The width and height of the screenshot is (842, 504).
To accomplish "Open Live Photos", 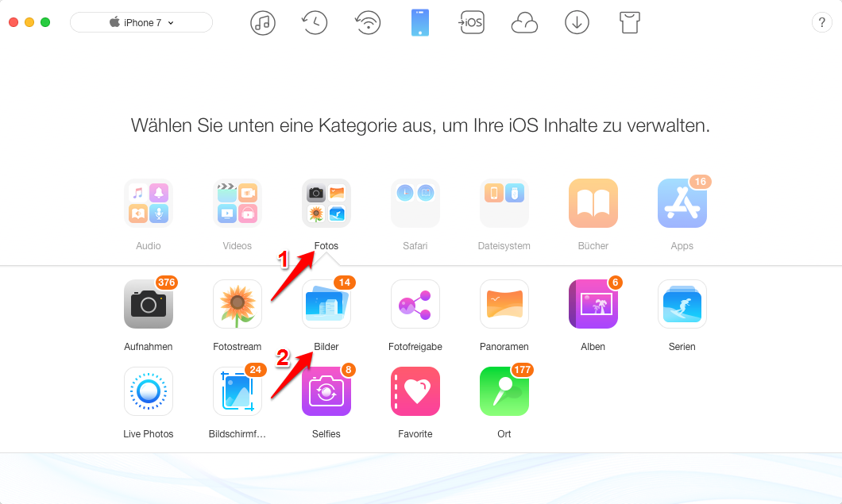I will 149,391.
